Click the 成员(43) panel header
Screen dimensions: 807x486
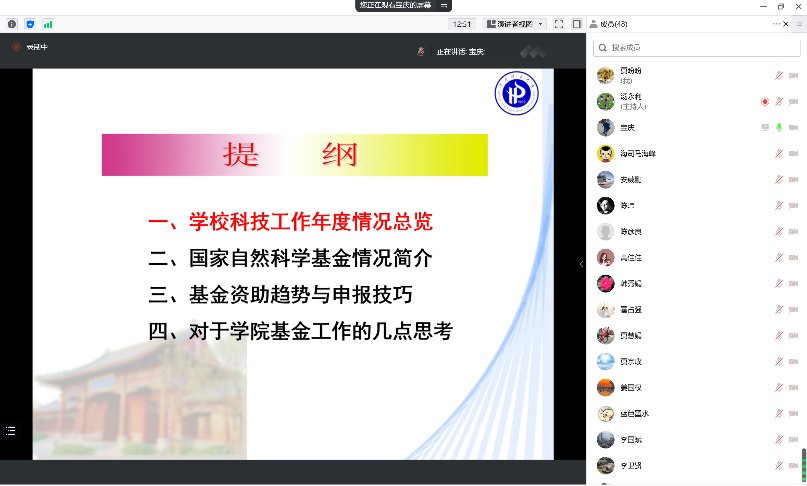(613, 23)
